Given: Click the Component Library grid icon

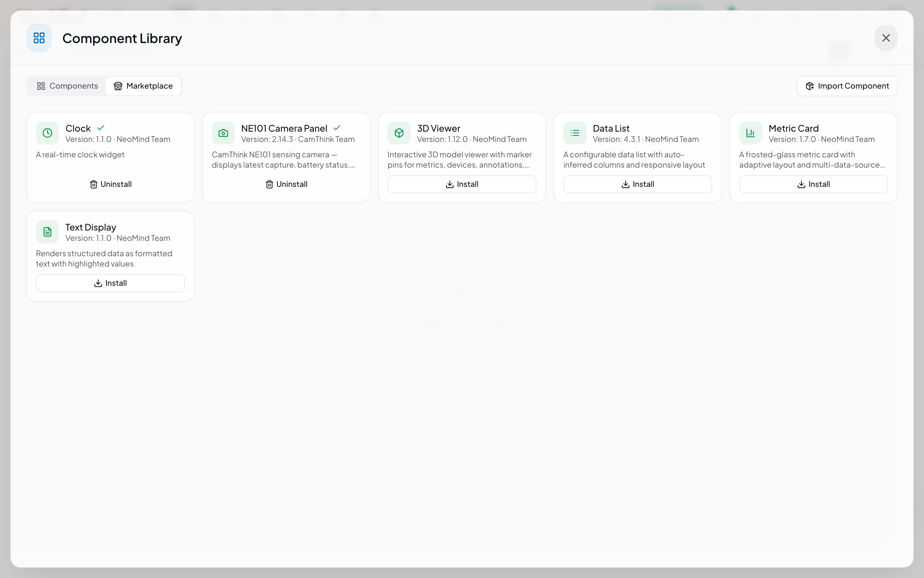Looking at the screenshot, I should pyautogui.click(x=39, y=38).
